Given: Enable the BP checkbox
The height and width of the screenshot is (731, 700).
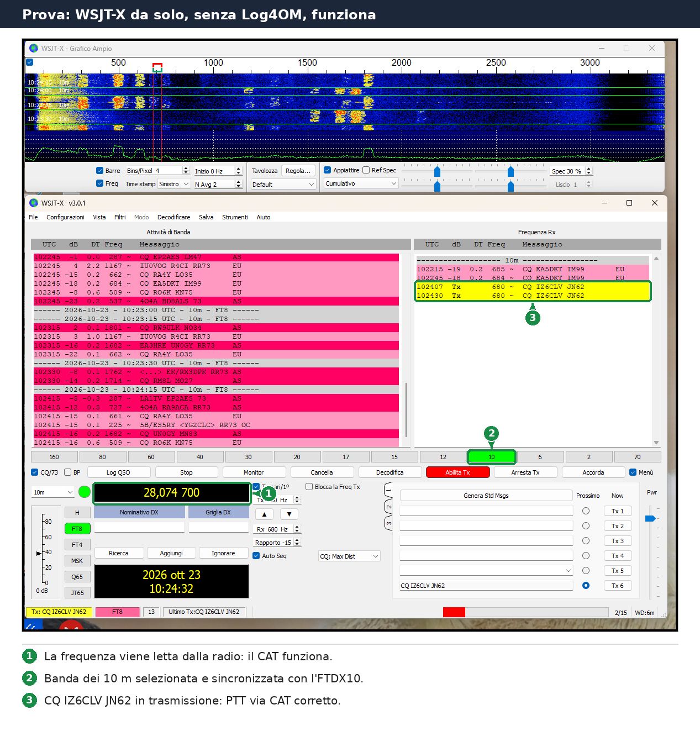Looking at the screenshot, I should (x=68, y=472).
